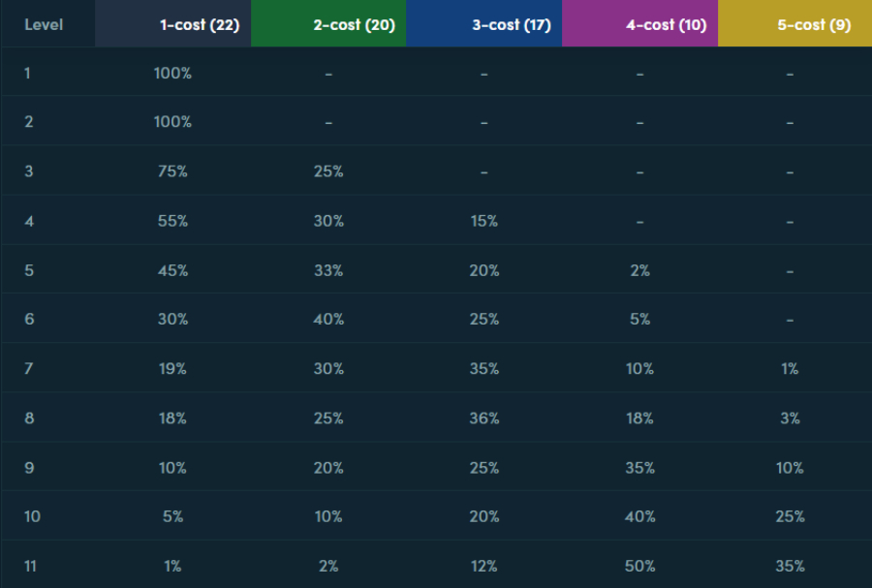Select the blue 3-cost (17) header
The width and height of the screenshot is (872, 588).
coord(512,24)
